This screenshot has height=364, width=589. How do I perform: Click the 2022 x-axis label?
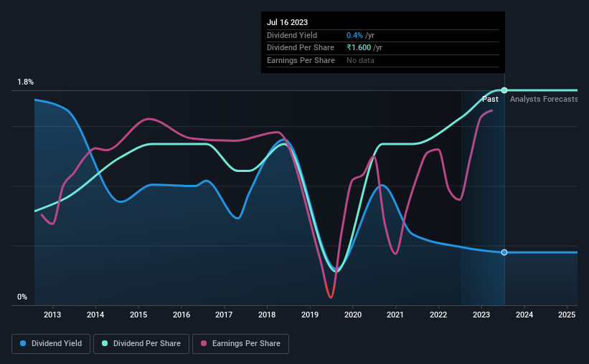pyautogui.click(x=438, y=315)
